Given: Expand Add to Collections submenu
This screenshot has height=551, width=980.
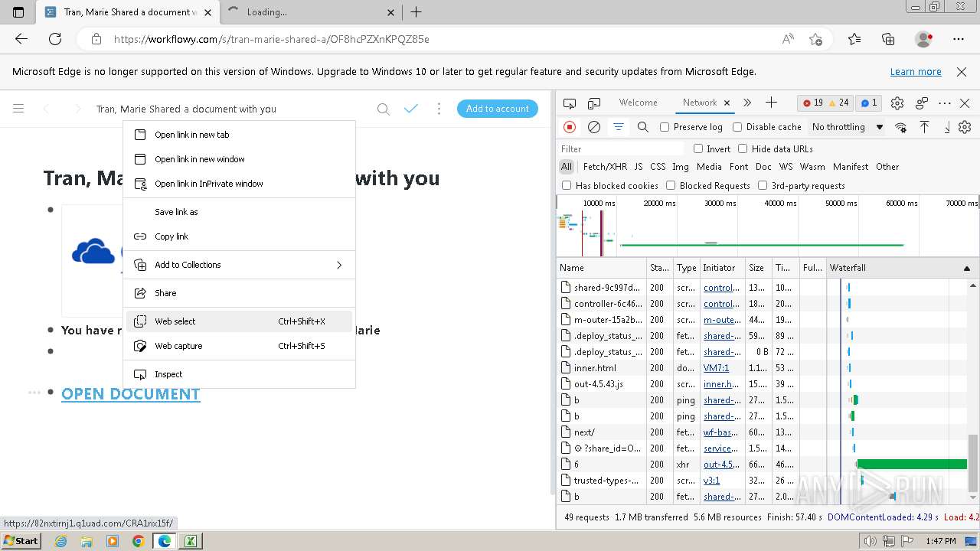Looking at the screenshot, I should [x=339, y=265].
